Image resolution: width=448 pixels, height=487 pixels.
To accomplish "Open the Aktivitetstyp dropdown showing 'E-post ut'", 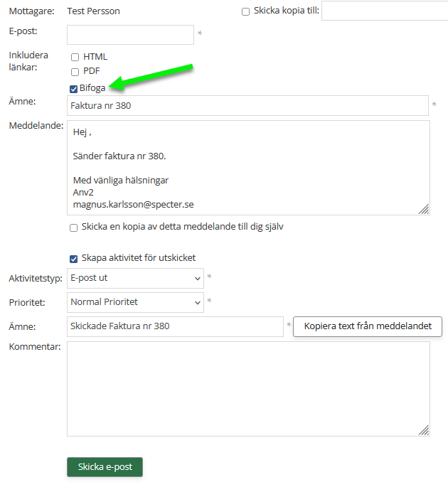I will [x=135, y=278].
